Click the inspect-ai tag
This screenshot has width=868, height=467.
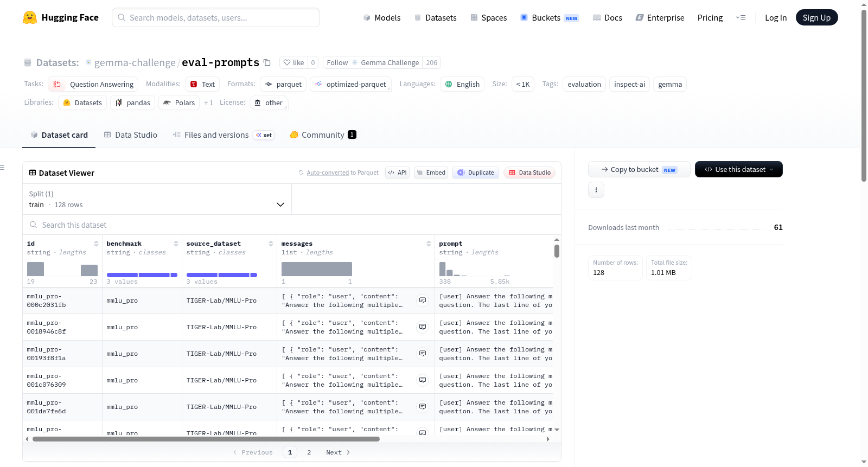629,84
